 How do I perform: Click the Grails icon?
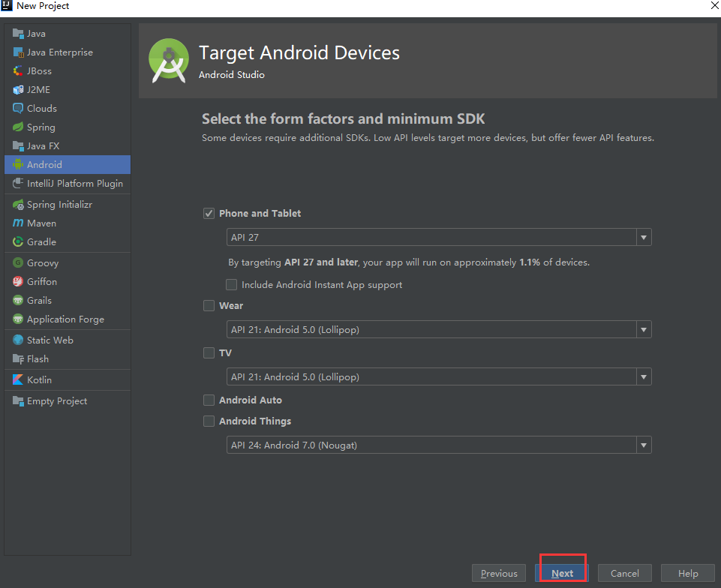[x=18, y=300]
